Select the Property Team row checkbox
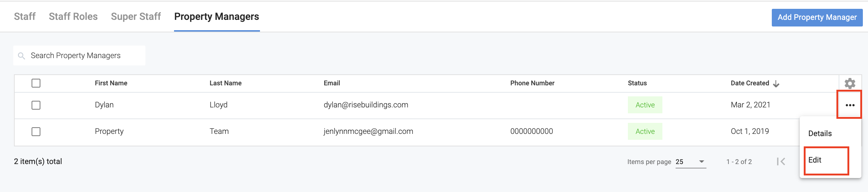Image resolution: width=868 pixels, height=192 pixels. pos(36,132)
